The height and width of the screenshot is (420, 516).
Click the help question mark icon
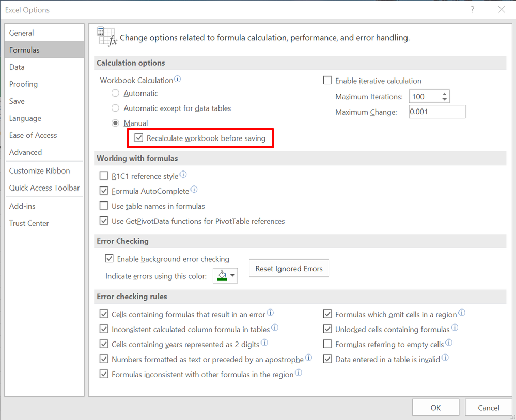pos(473,9)
